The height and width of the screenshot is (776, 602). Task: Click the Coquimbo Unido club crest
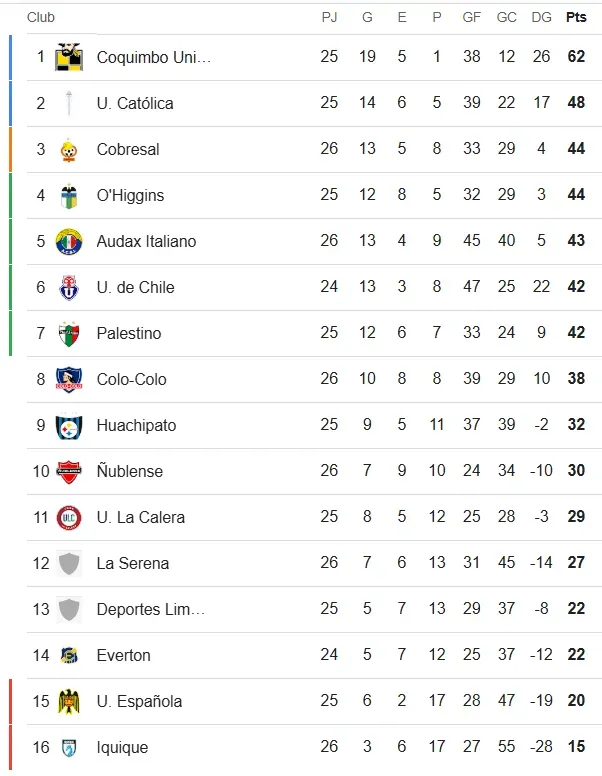(x=69, y=57)
